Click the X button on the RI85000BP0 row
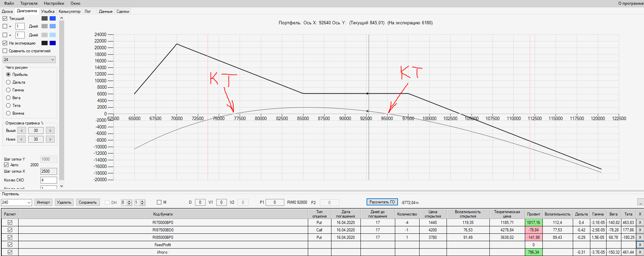Viewport: 644px width, 256px height. (640, 237)
